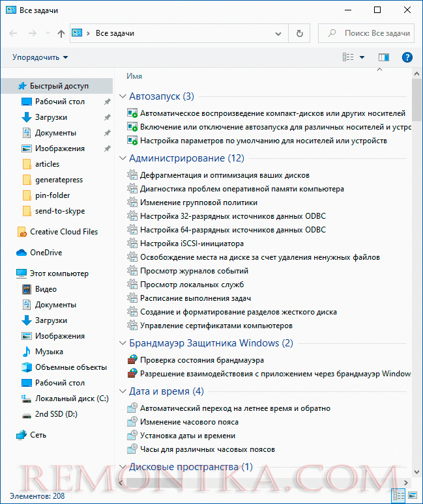
Task: Open the view options dropdown arrow
Action: (362, 57)
